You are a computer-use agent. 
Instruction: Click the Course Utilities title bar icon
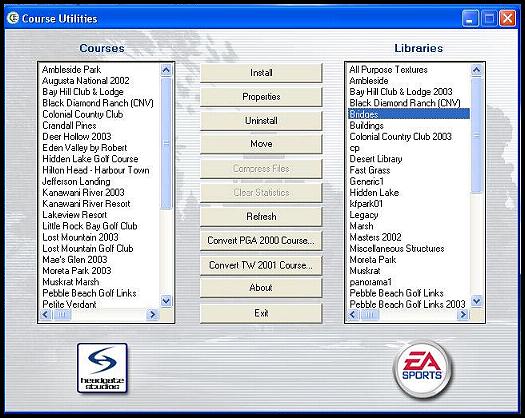tap(13, 18)
